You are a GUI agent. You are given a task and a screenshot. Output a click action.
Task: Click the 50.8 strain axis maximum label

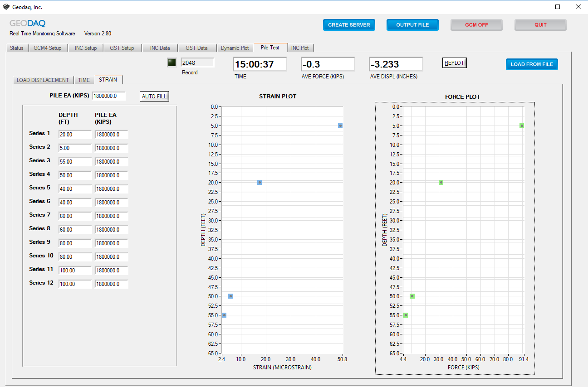(342, 359)
